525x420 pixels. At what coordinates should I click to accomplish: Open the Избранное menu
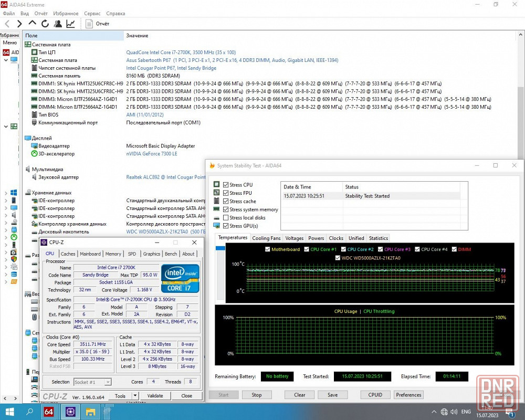(66, 14)
